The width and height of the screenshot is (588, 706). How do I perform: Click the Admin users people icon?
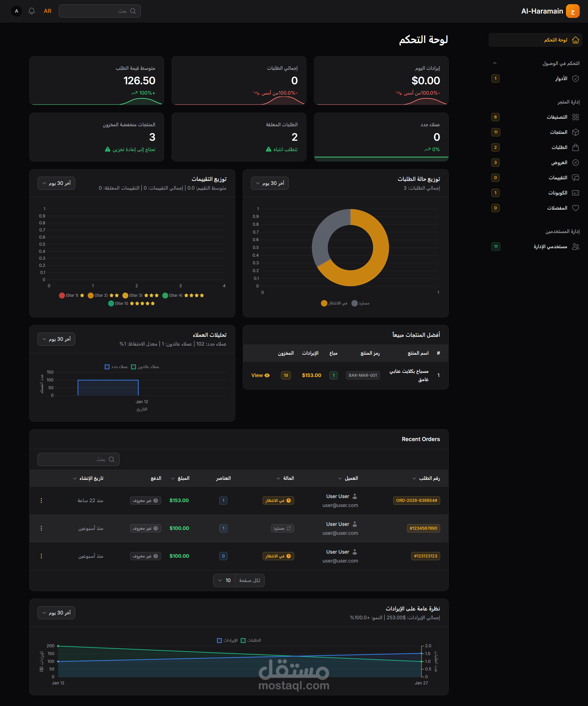click(x=575, y=246)
